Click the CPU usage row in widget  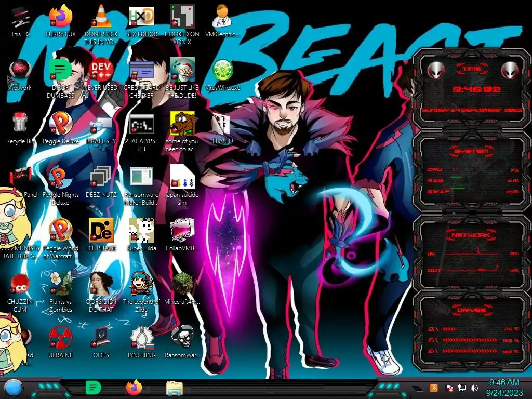pos(474,170)
